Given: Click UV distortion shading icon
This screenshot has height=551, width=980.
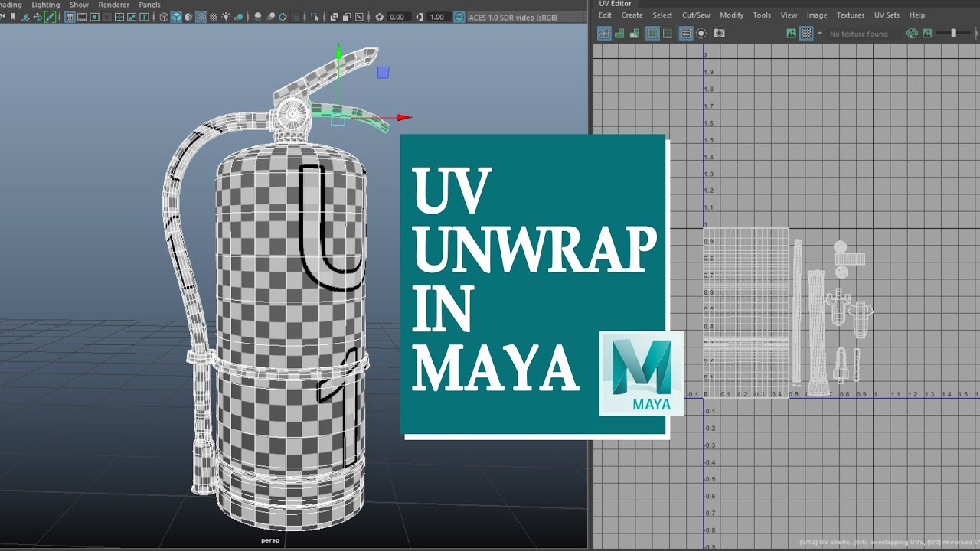Looking at the screenshot, I should (635, 33).
